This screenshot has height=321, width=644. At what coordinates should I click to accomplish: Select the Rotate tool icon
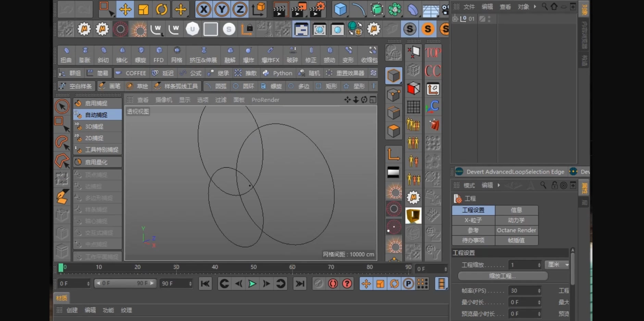(162, 9)
